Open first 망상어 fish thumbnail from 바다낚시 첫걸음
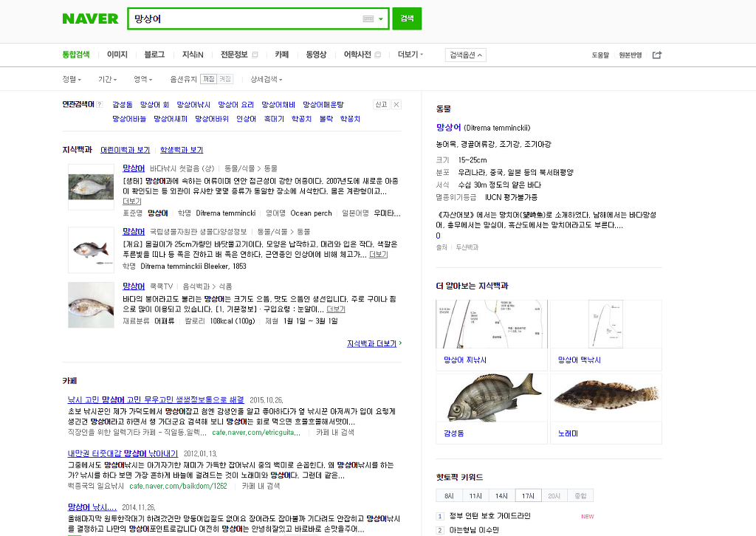756x536 pixels. coord(91,187)
